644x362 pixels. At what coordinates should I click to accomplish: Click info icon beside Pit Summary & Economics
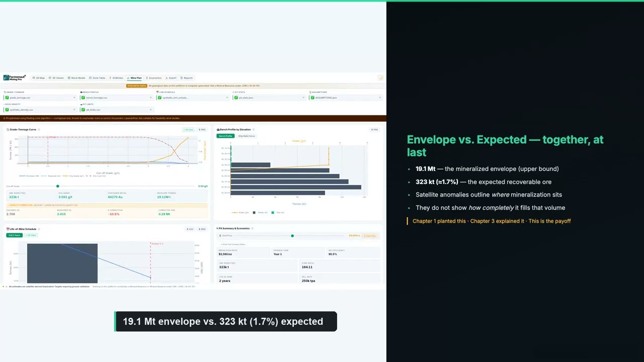click(252, 229)
